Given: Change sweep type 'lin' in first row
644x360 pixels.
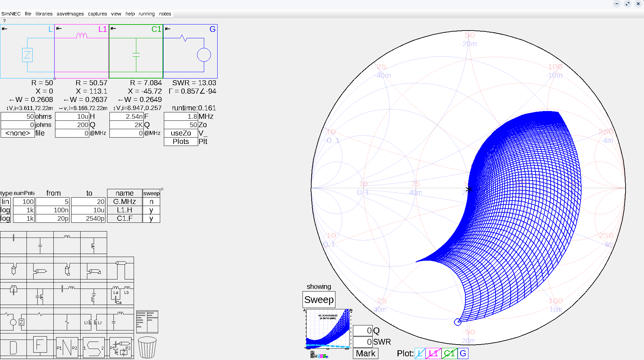Looking at the screenshot, I should 5,202.
